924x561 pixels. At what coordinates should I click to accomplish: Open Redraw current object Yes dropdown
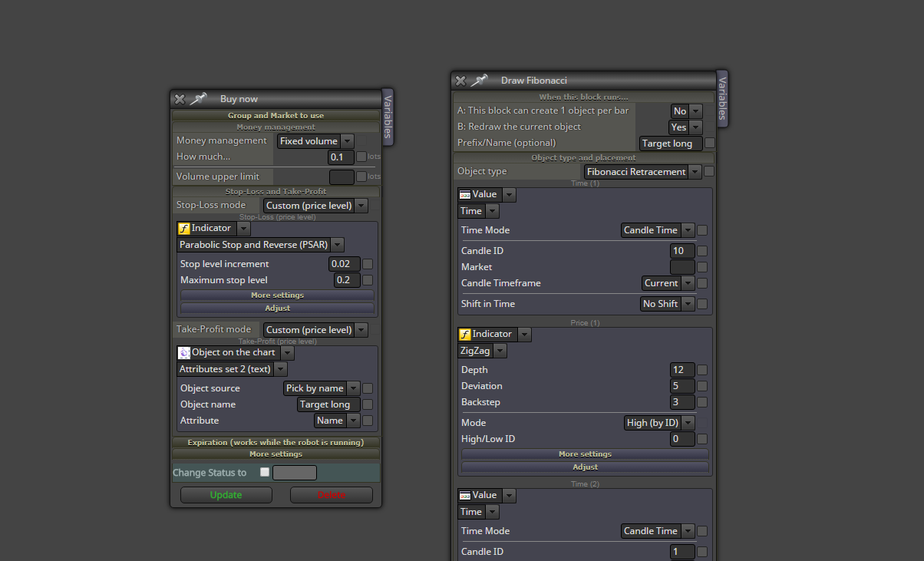685,127
